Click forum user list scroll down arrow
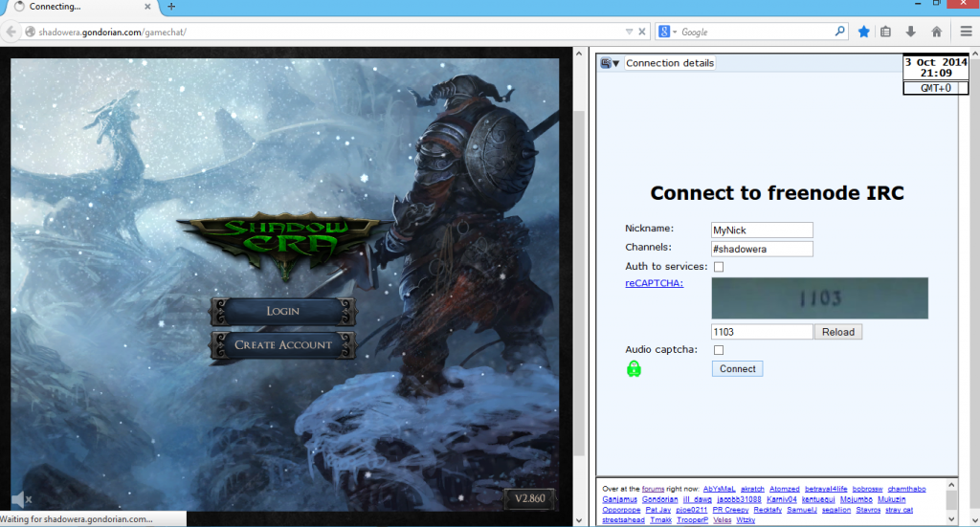This screenshot has height=527, width=980. 951,519
